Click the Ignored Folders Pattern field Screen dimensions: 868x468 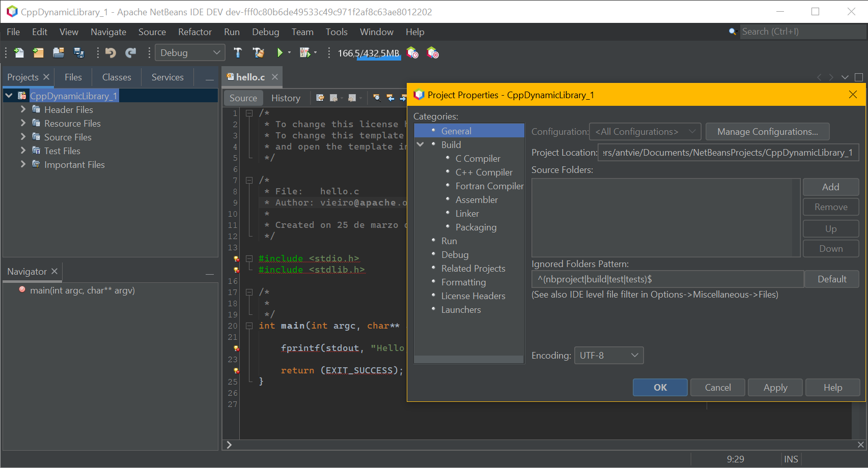pos(667,279)
